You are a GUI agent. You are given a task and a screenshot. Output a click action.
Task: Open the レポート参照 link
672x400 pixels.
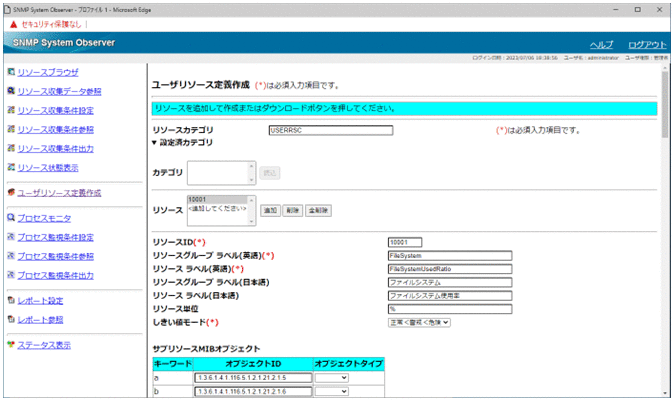pyautogui.click(x=40, y=320)
